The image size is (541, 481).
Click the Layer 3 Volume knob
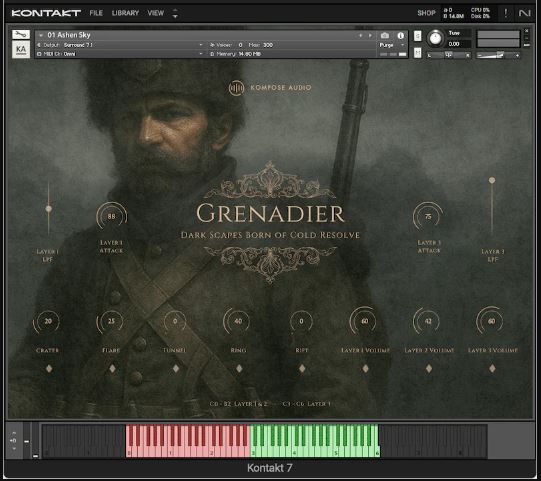pyautogui.click(x=491, y=321)
